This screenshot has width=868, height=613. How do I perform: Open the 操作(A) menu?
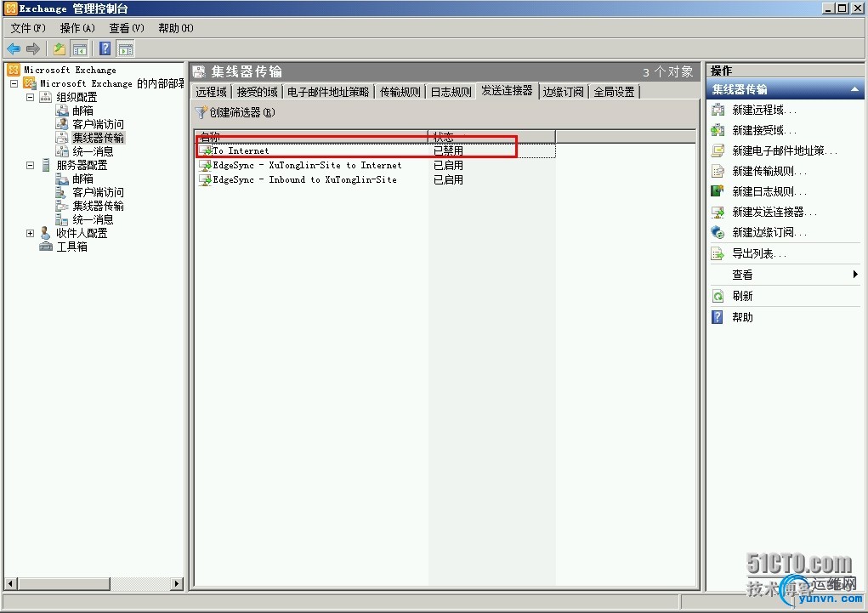(77, 28)
